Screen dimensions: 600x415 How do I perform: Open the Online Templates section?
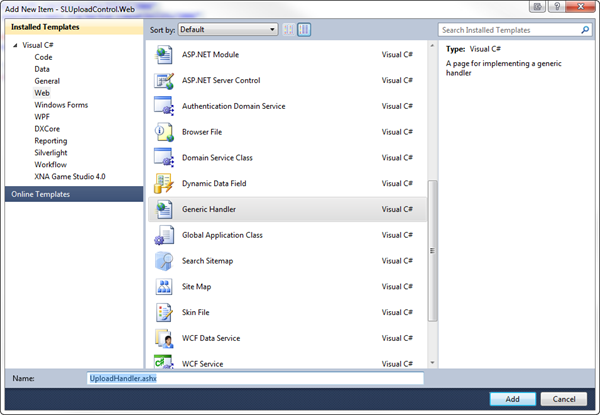pyautogui.click(x=74, y=194)
